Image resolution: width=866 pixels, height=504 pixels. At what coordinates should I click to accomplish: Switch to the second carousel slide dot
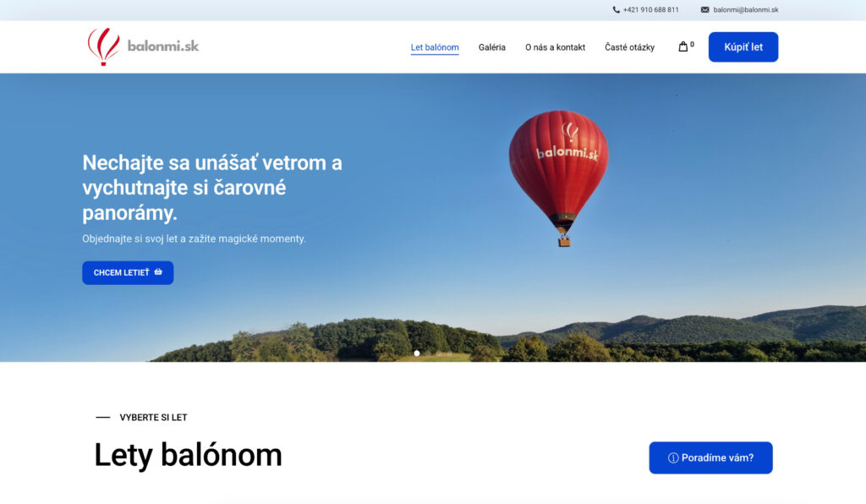[428, 353]
